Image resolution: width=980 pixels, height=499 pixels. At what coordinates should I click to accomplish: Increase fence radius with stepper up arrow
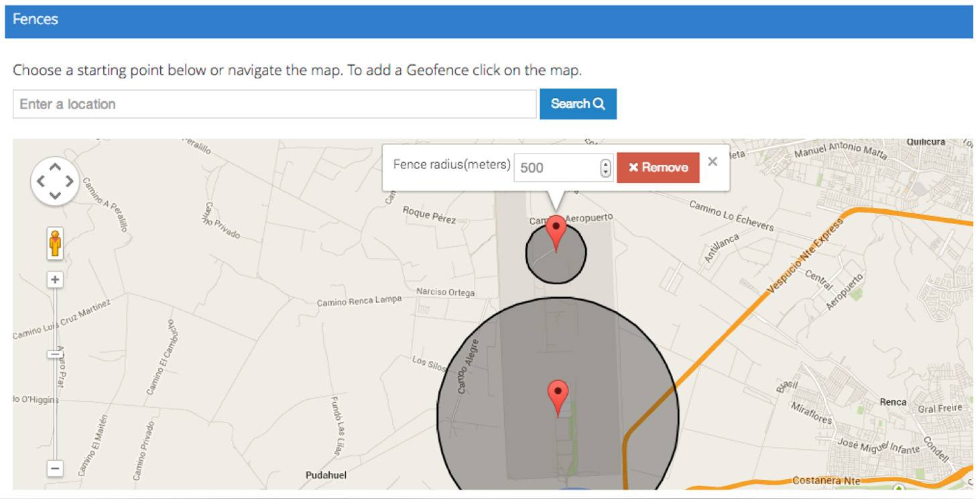click(605, 164)
